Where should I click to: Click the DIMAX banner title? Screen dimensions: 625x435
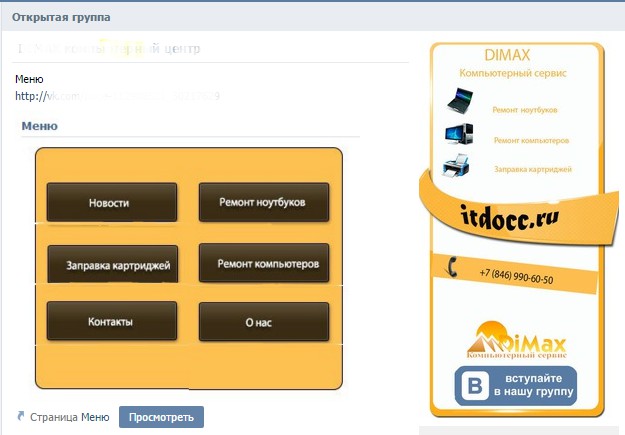tap(507, 55)
